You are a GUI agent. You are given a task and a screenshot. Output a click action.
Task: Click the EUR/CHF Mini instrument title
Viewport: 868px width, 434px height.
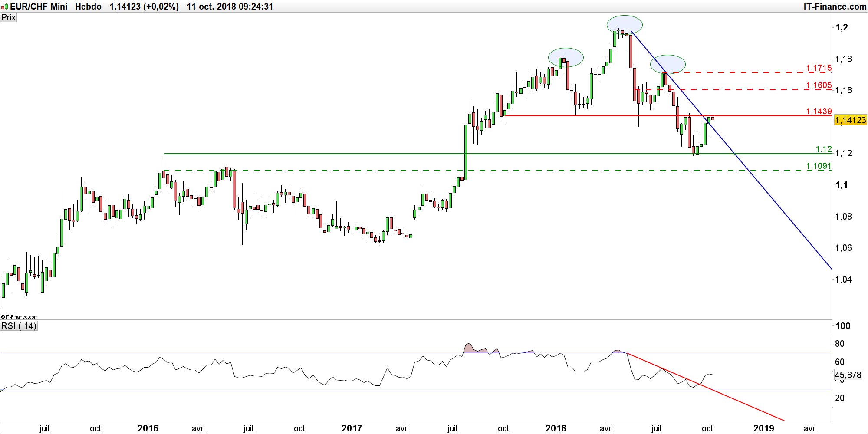click(39, 7)
